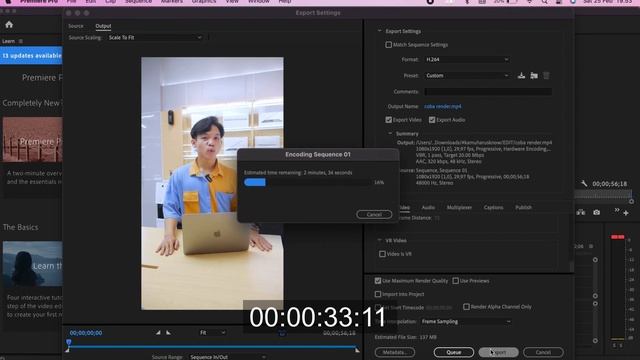Image resolution: width=640 pixels, height=360 pixels.
Task: Click the Save Preset icon
Action: 521,76
